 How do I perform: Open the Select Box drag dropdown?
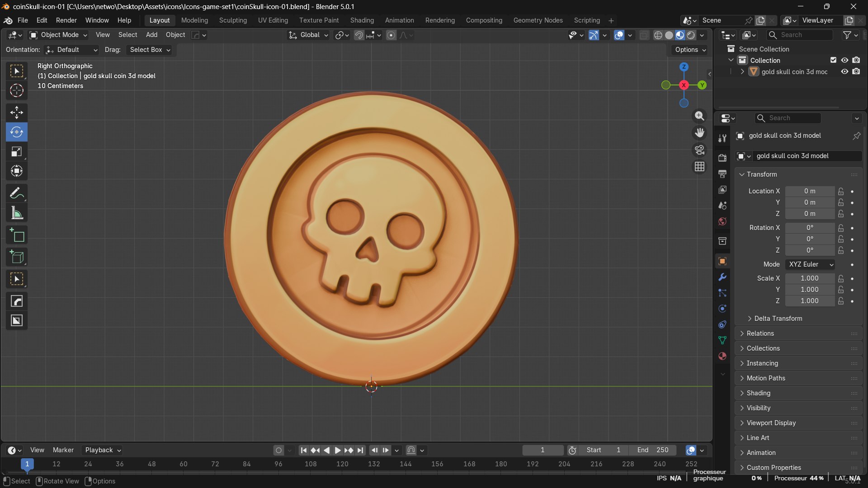point(150,50)
